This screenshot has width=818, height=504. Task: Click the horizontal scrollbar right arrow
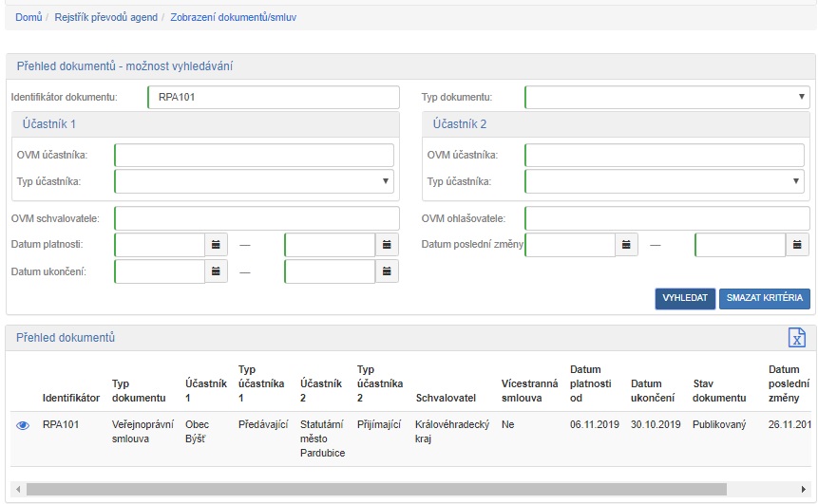[x=804, y=489]
